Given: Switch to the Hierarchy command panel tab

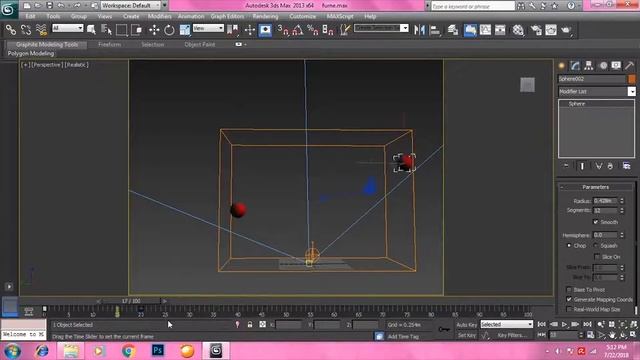Looking at the screenshot, I should point(589,65).
